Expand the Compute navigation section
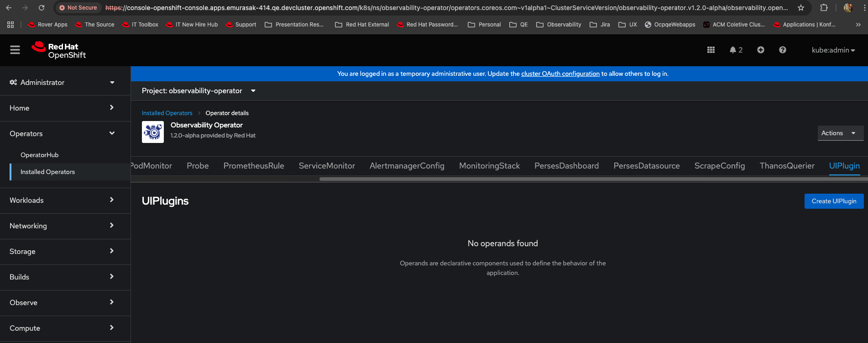Image resolution: width=868 pixels, height=343 pixels. [65, 328]
